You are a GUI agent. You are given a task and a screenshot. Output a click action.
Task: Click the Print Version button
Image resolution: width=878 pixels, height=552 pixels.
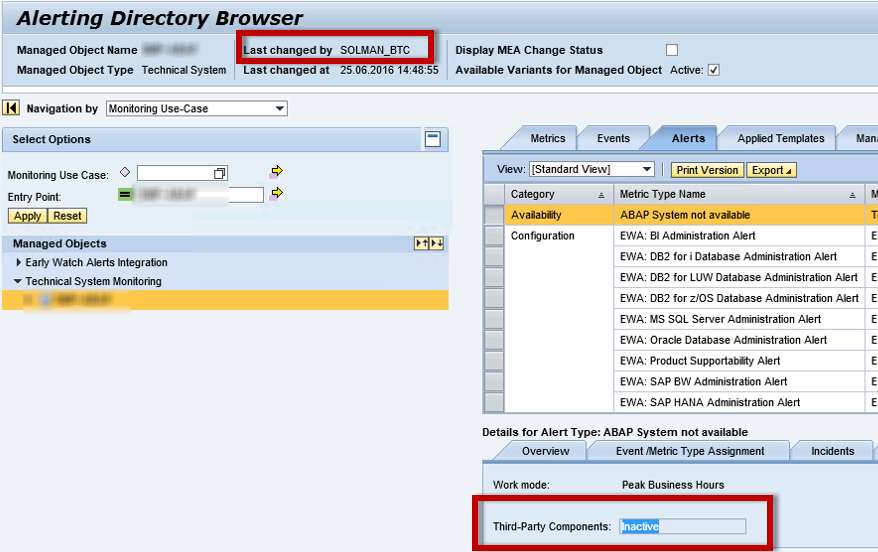(x=707, y=170)
